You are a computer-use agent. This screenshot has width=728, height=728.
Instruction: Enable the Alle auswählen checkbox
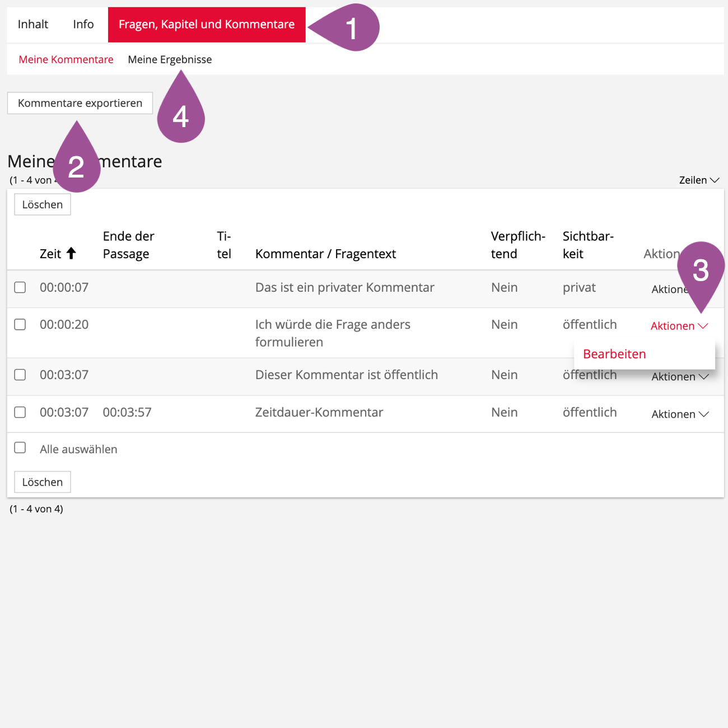click(20, 447)
